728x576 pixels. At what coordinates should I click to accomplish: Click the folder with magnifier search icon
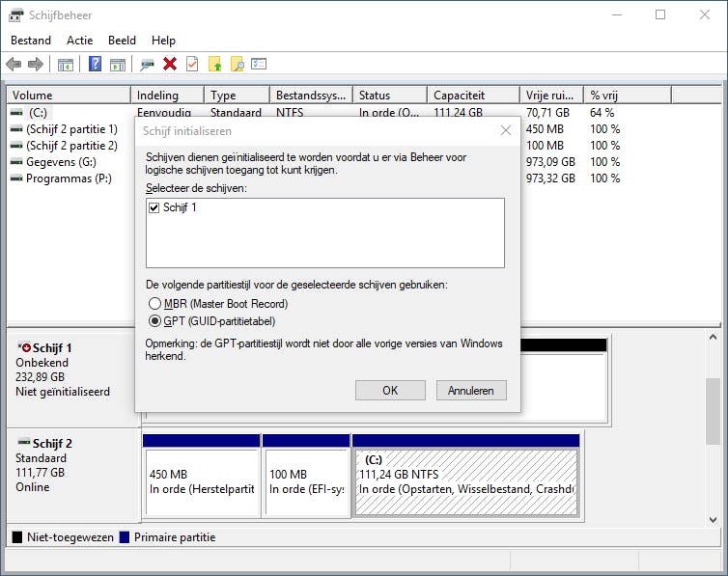pos(238,64)
